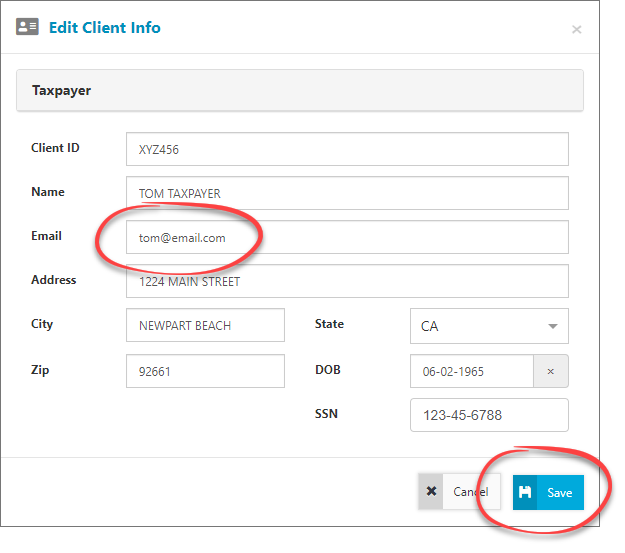
Task: Click the Name field with TOM TAXPAYER
Action: (347, 193)
